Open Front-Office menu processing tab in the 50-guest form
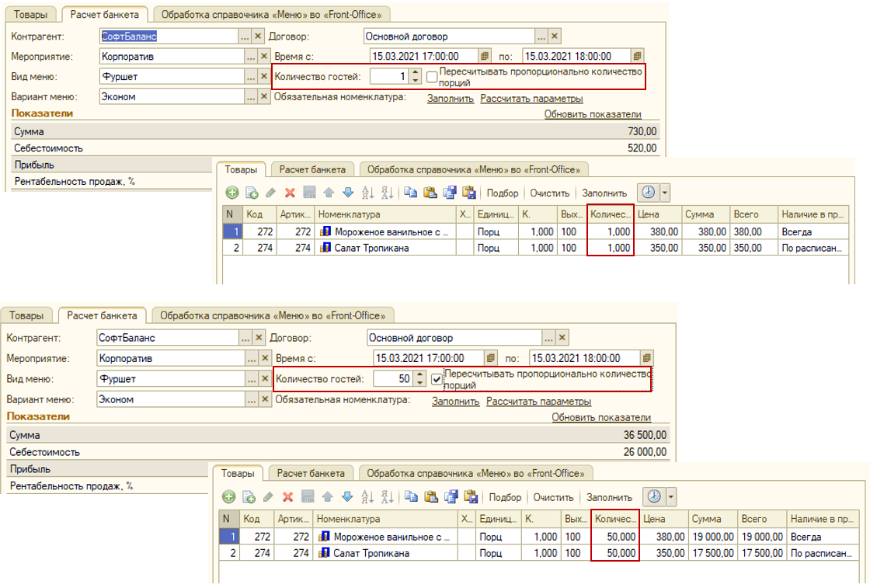 (x=273, y=315)
